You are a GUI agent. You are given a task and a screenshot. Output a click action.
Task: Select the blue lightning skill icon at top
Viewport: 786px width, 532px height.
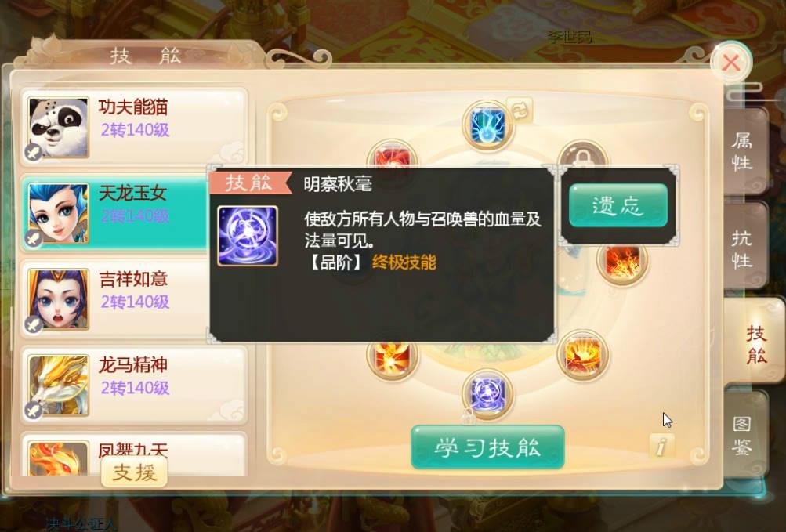click(x=487, y=125)
